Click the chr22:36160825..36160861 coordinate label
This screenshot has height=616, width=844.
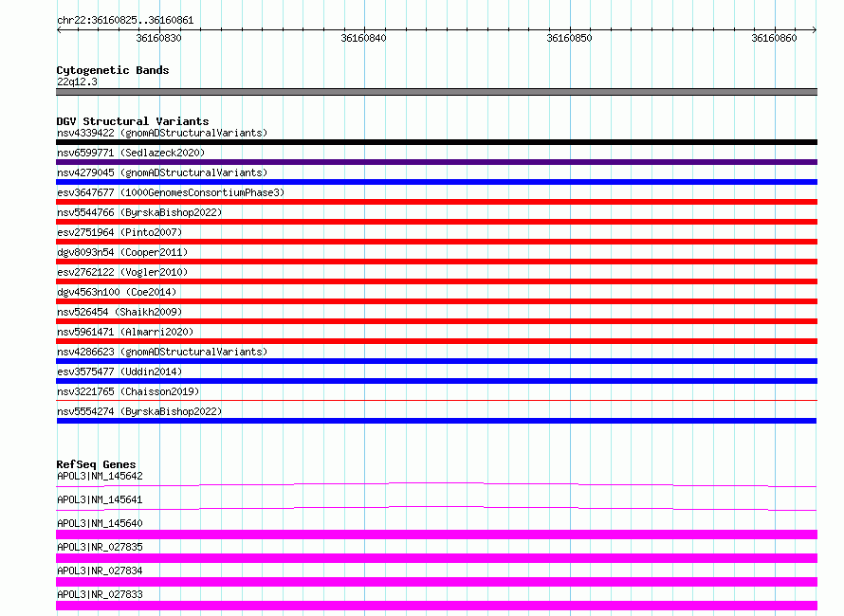coord(125,20)
